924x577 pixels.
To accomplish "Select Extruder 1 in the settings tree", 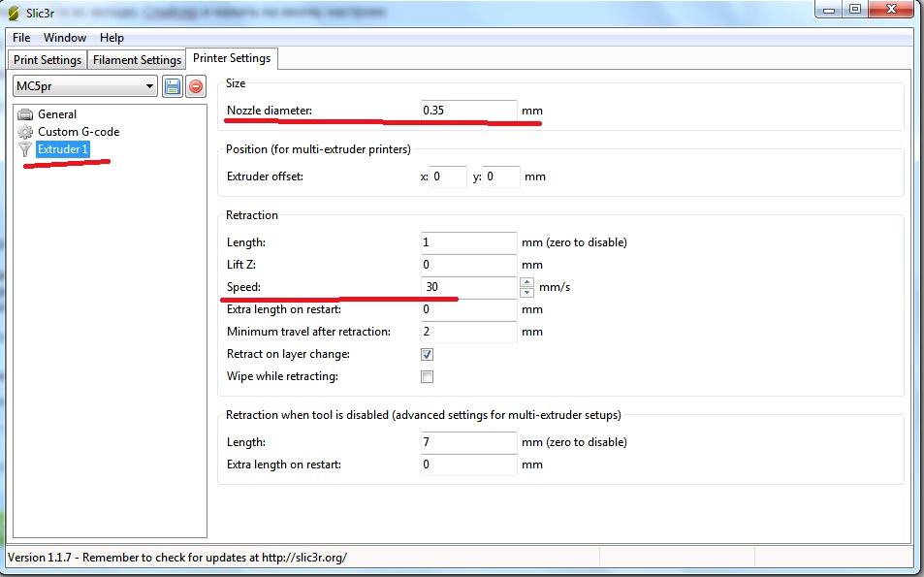I will [62, 149].
